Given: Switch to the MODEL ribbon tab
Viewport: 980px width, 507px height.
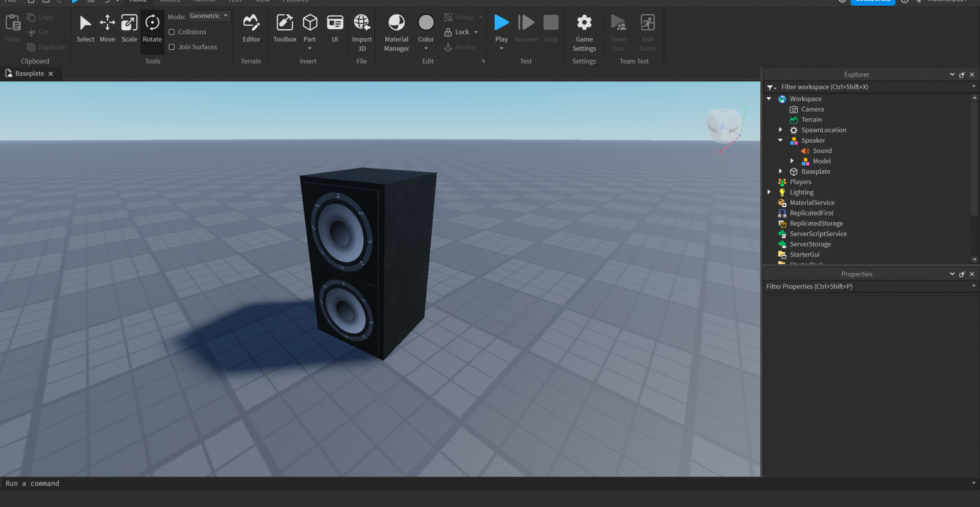Looking at the screenshot, I should (170, 1).
